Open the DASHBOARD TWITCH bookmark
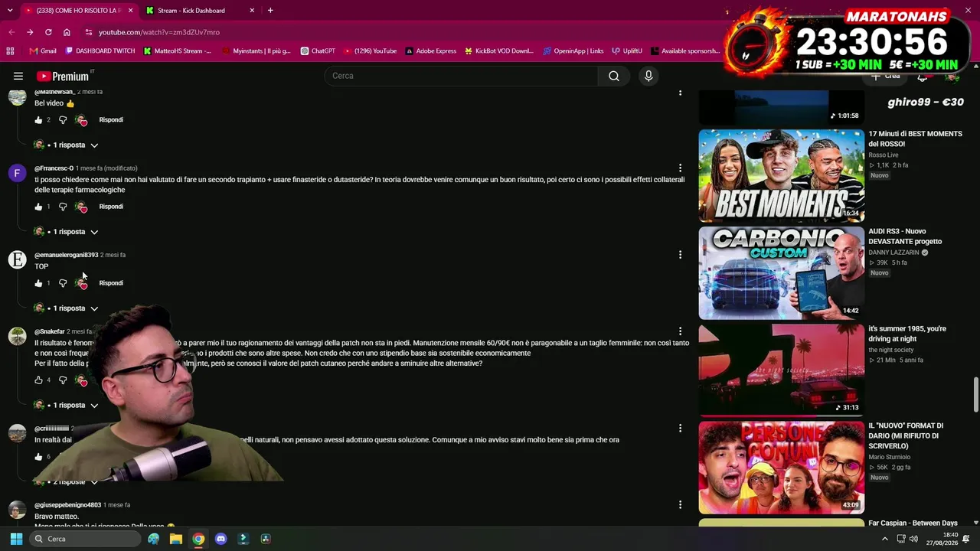 click(100, 51)
